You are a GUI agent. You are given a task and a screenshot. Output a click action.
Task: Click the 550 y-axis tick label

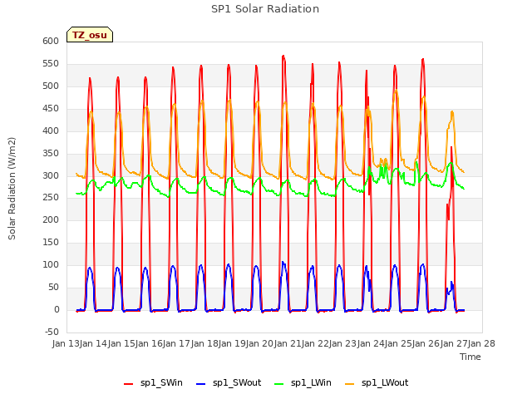point(51,63)
